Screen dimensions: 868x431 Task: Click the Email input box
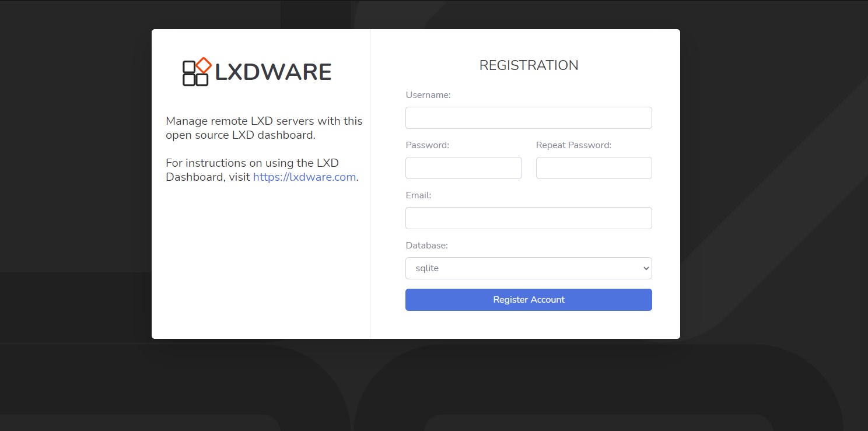coord(528,218)
